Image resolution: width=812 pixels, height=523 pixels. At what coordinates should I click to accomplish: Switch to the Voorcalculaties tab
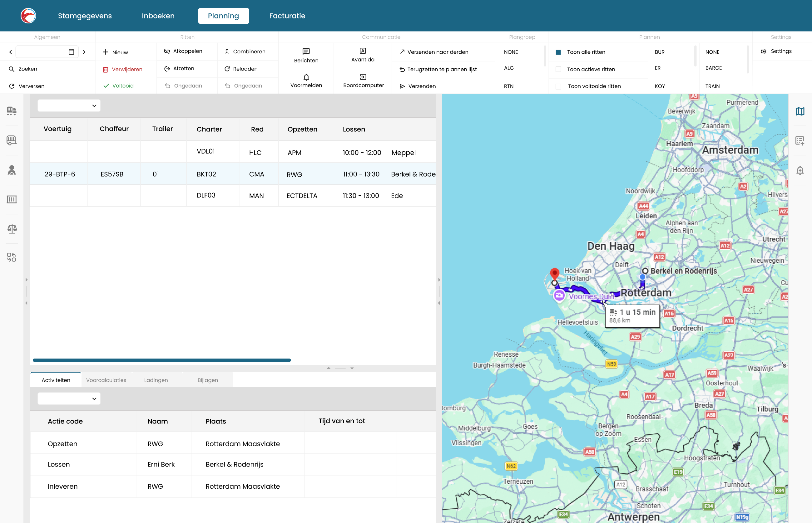pos(106,380)
